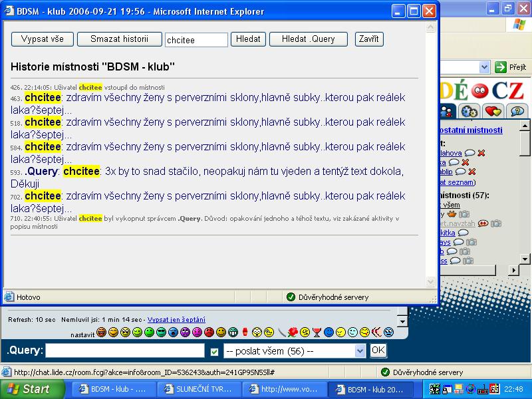The image size is (532, 399).
Task: Click the help question mark tab icon
Action: pos(516,111)
